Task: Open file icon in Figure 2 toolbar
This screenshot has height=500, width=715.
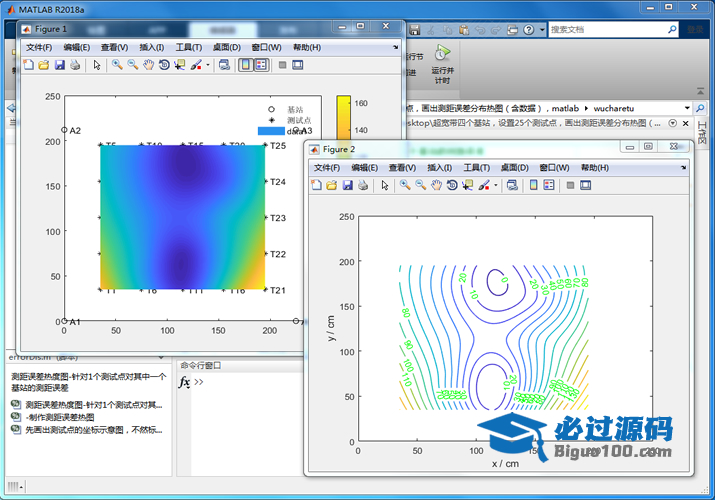Action: tap(332, 185)
